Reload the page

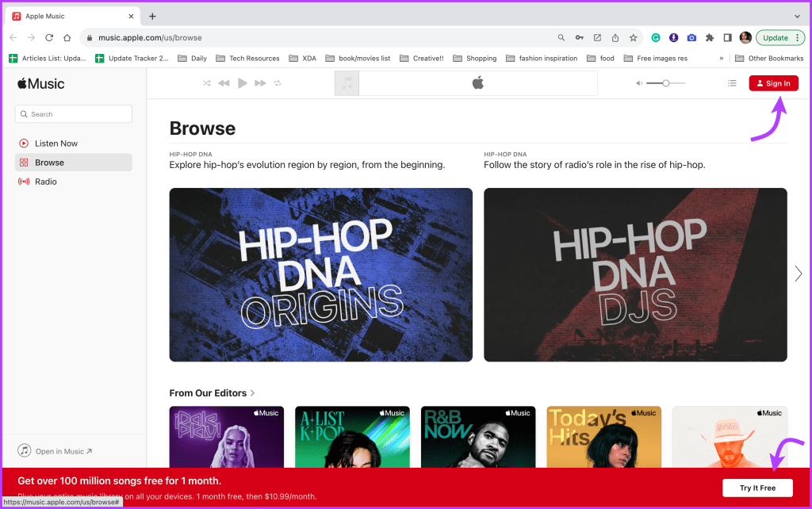(49, 38)
